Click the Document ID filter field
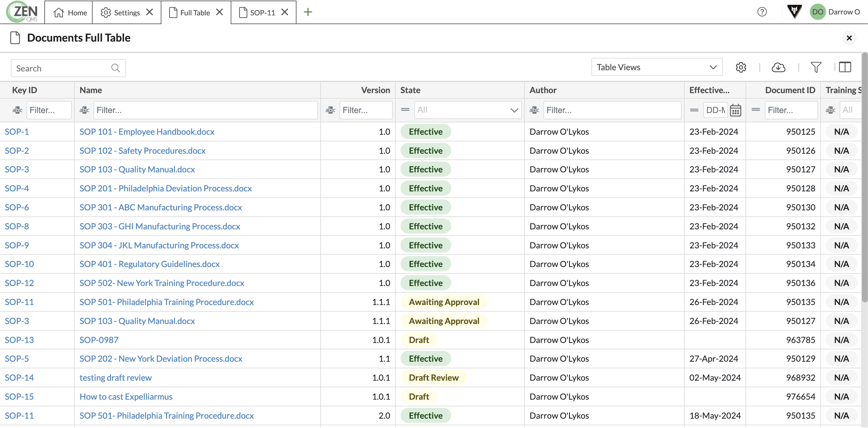The height and width of the screenshot is (428, 868). [x=791, y=110]
